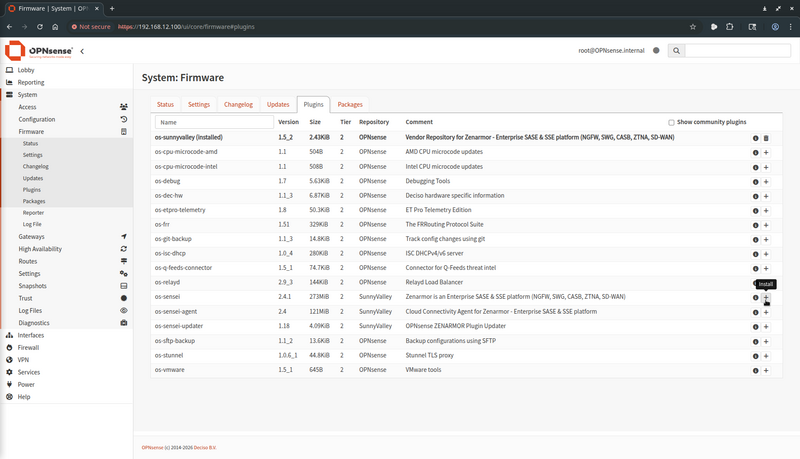Switch to the Settings tab
The height and width of the screenshot is (459, 800).
point(199,105)
